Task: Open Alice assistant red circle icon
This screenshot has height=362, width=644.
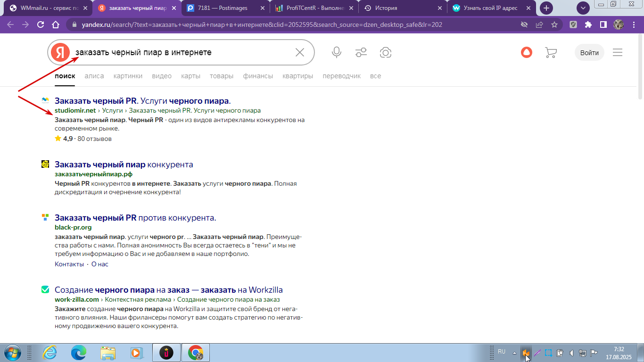Action: click(526, 52)
